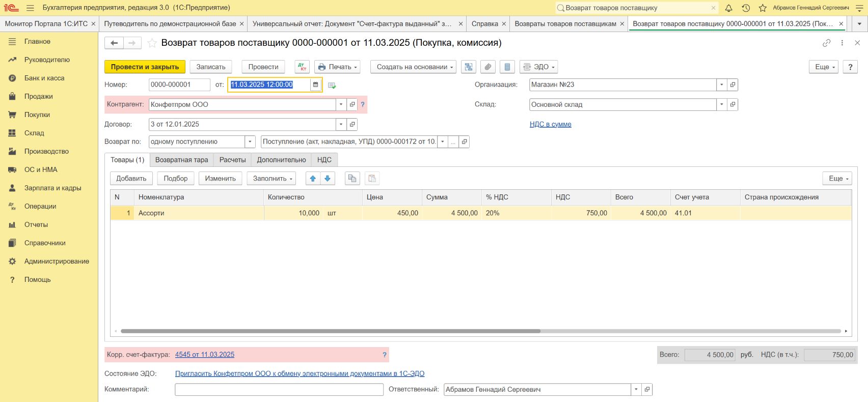Screen dimensions: 868x402
Task: Click Провести и закрыть button
Action: 145,67
